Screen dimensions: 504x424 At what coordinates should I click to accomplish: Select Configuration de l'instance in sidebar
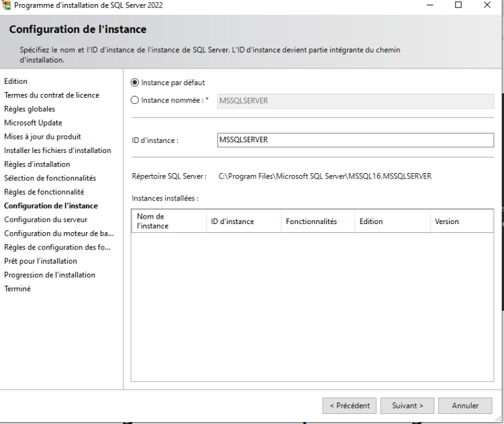51,205
